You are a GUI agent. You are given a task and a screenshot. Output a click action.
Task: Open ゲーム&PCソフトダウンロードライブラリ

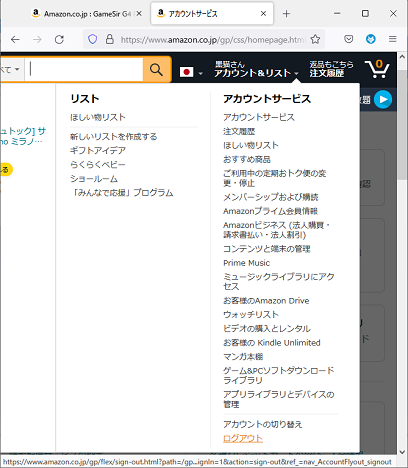coord(279,375)
